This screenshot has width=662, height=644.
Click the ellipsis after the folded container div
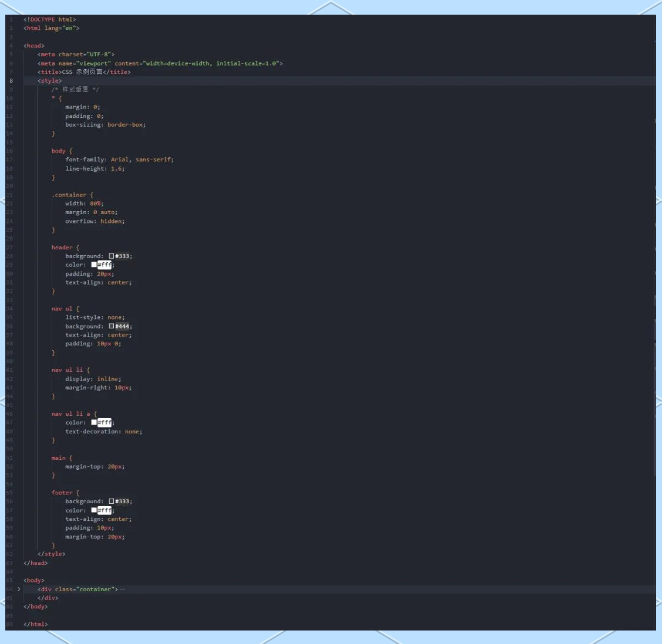[122, 589]
